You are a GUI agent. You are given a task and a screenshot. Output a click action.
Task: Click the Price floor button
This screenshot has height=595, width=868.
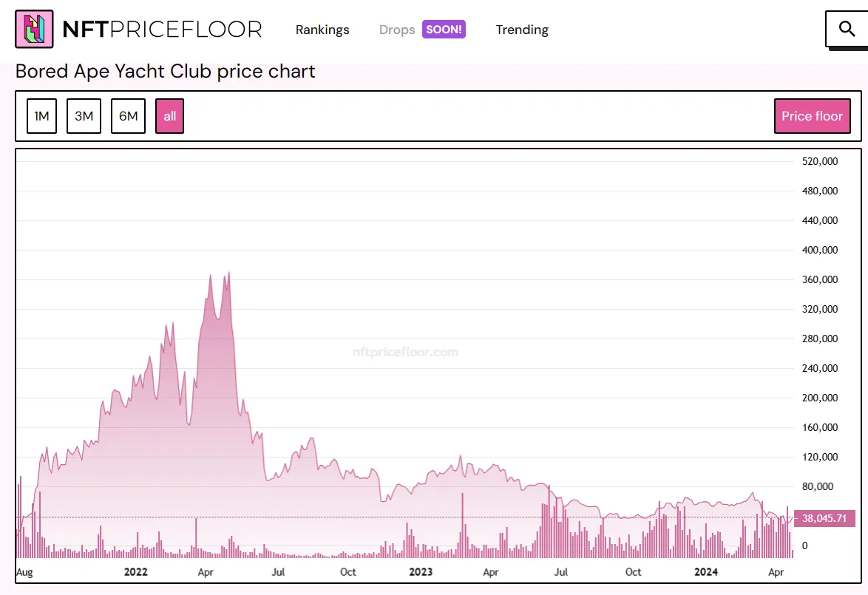click(812, 116)
